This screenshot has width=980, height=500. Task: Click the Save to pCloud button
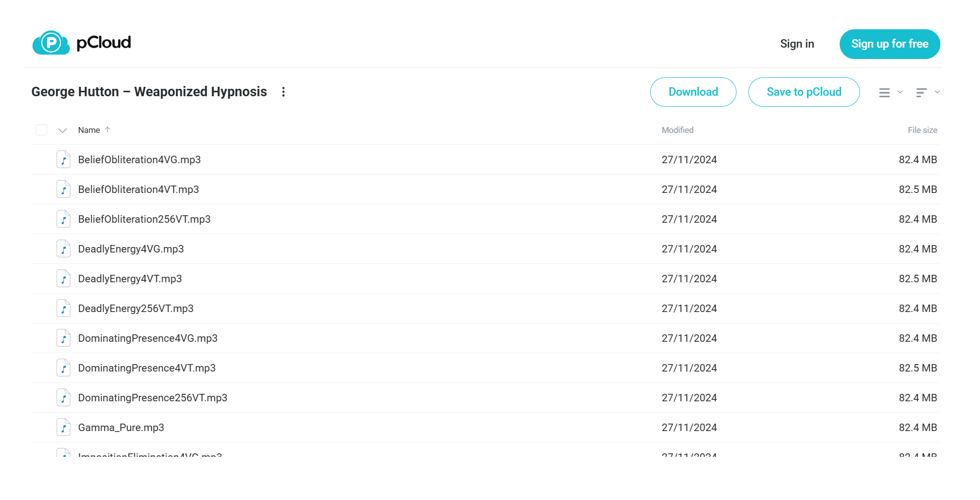pos(804,92)
